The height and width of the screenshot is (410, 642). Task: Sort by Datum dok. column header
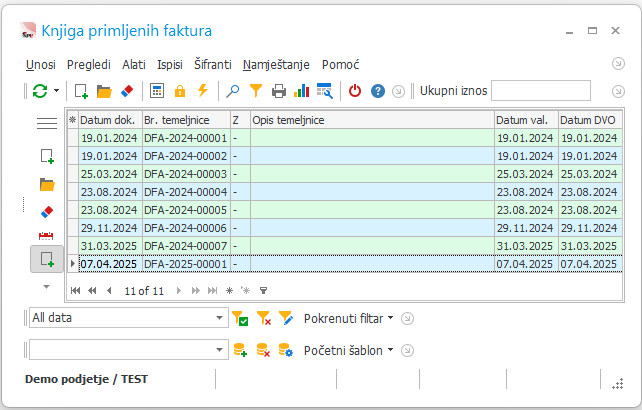[x=110, y=120]
